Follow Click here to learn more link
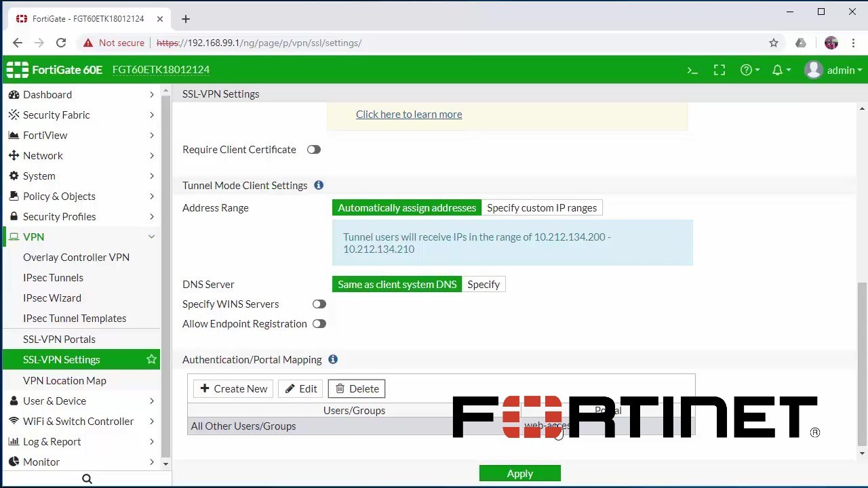 pos(409,115)
